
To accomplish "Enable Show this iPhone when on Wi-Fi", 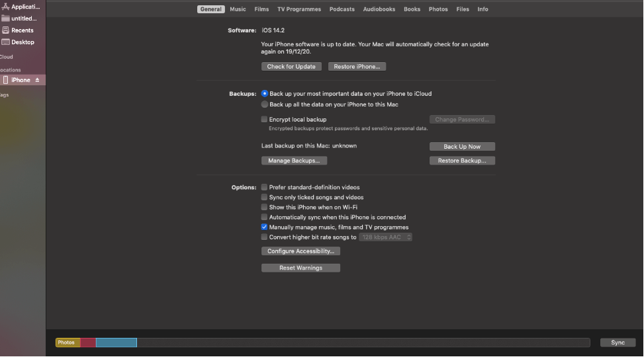I will coord(265,207).
